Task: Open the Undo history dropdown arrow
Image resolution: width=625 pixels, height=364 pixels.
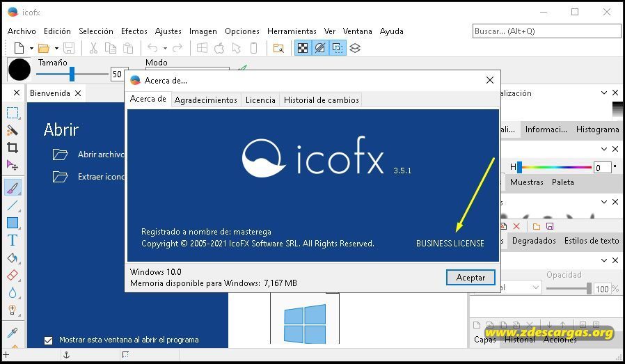Action: [x=165, y=49]
